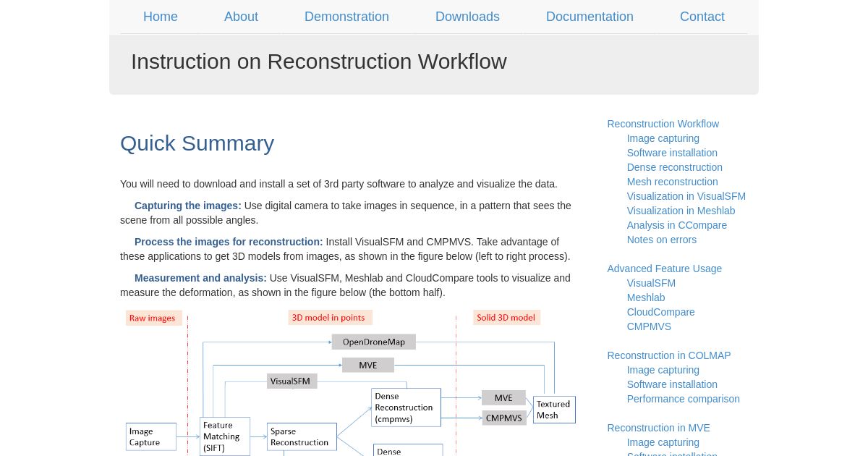Open the Documentation nav item

click(590, 17)
